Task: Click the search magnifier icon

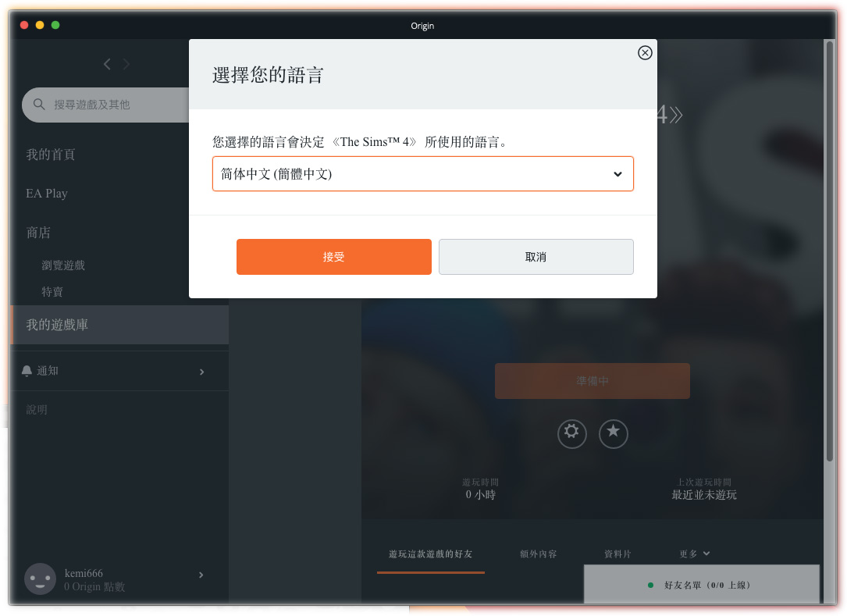Action: point(39,105)
